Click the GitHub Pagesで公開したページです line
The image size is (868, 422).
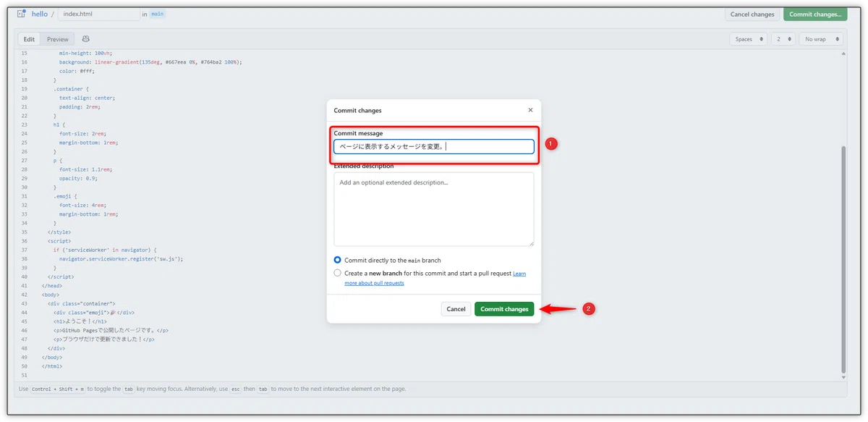point(111,330)
